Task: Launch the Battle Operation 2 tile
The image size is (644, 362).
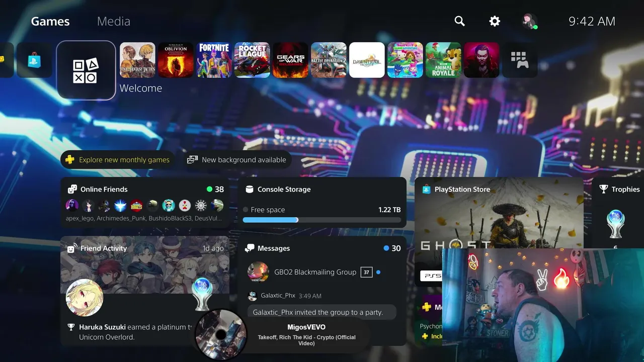Action: click(x=329, y=60)
